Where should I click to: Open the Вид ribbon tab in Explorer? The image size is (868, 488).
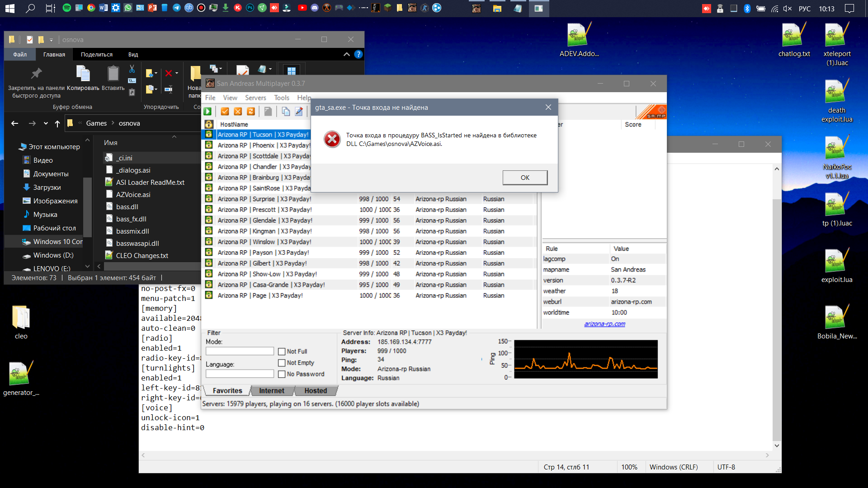point(133,54)
